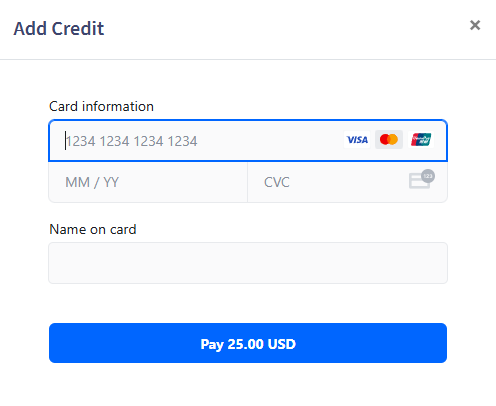Submit payment with Pay 25.00 USD button
Screen dimensions: 496x406
coord(248,343)
